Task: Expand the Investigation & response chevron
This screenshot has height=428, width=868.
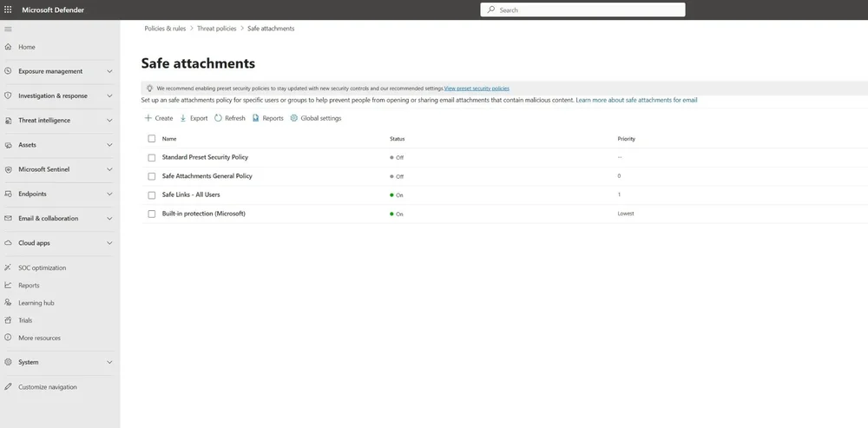Action: pos(109,95)
